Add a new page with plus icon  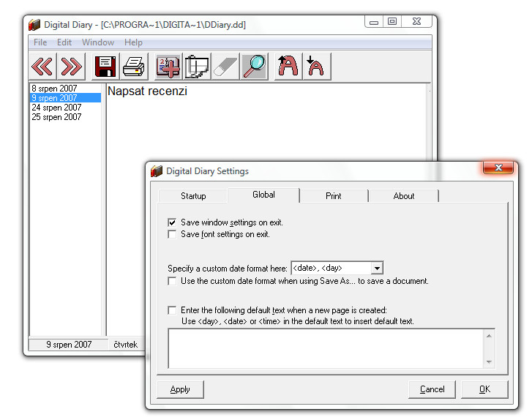click(x=168, y=67)
